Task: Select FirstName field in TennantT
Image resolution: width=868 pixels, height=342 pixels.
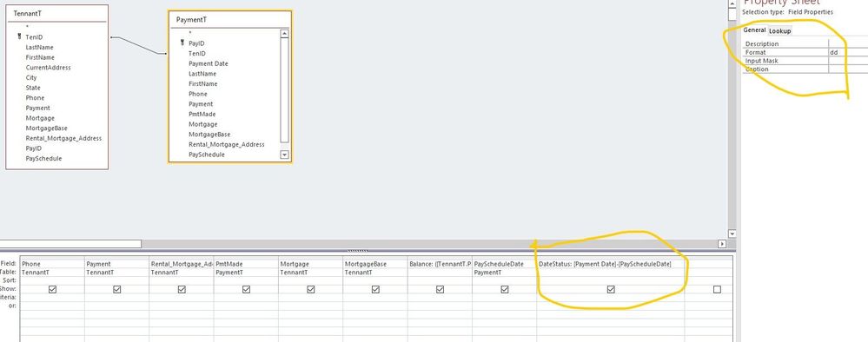Action: 40,57
